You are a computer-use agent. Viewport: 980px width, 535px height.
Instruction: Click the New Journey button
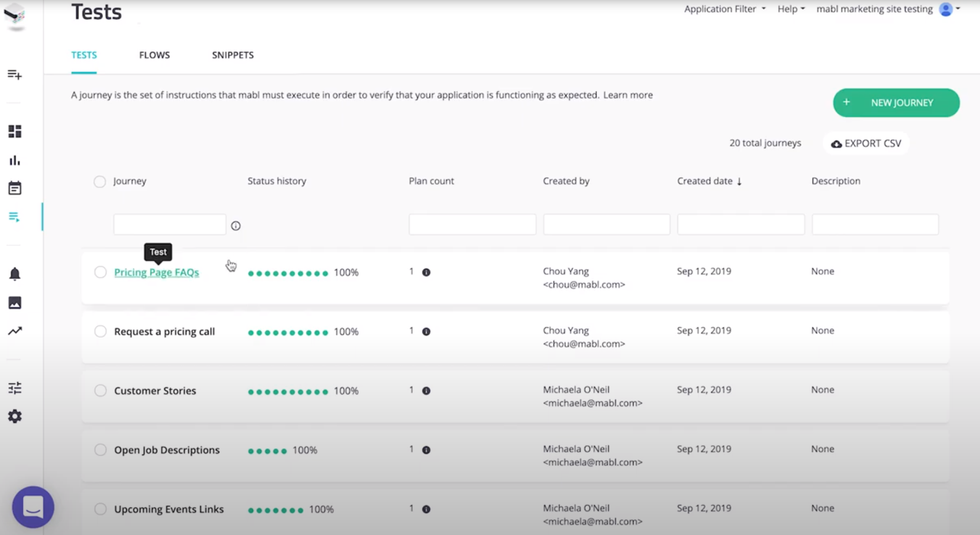896,102
